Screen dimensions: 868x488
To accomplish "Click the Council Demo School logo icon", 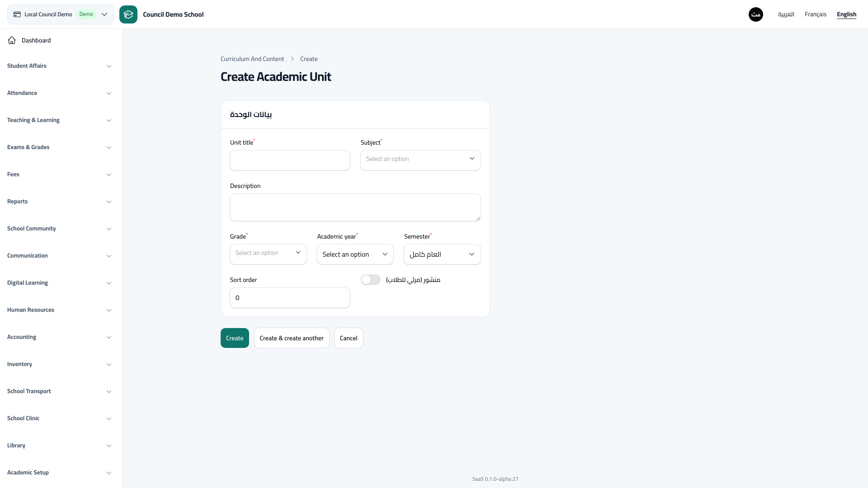I will pyautogui.click(x=128, y=14).
